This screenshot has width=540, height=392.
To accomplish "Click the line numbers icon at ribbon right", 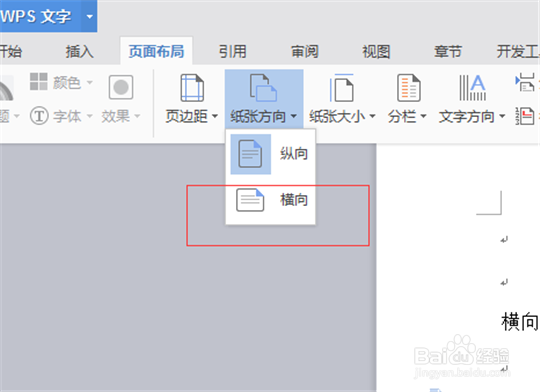I will tap(525, 116).
